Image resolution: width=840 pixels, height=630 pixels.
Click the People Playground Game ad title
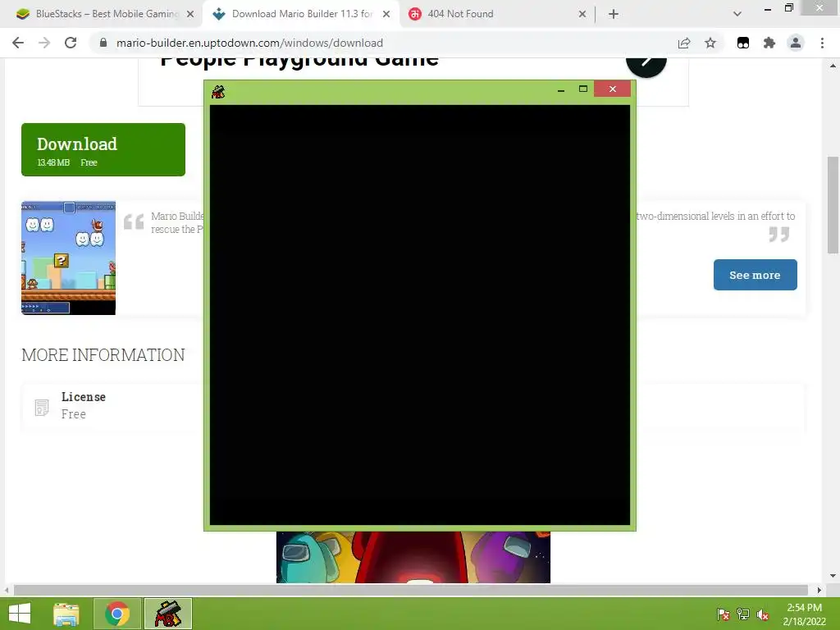pyautogui.click(x=299, y=62)
